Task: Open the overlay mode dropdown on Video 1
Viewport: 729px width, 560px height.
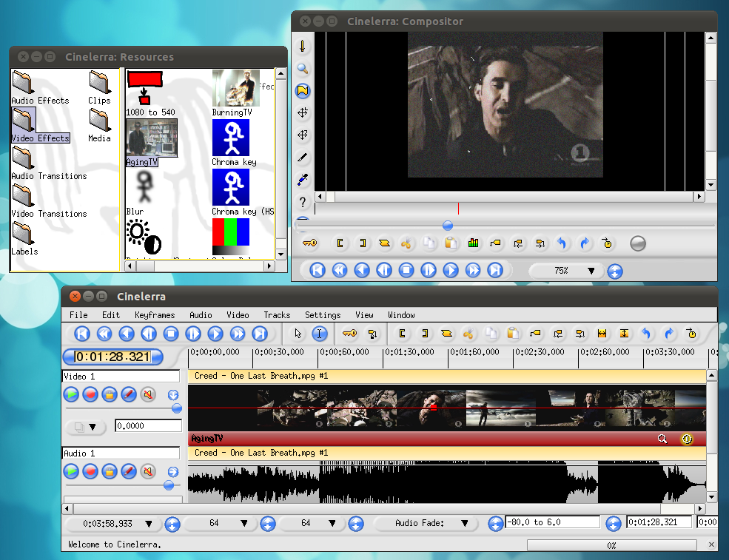Action: click(x=86, y=427)
